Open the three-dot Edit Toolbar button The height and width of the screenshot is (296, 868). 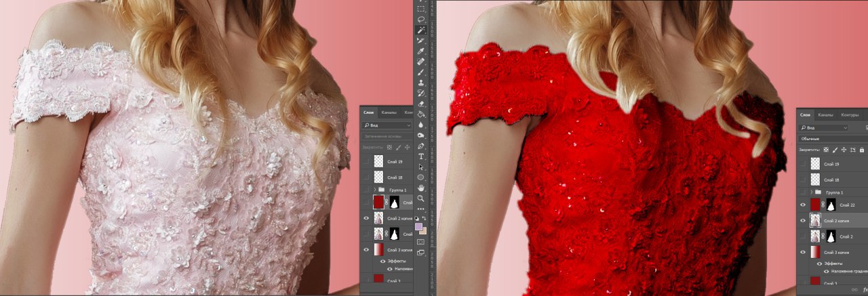click(420, 209)
